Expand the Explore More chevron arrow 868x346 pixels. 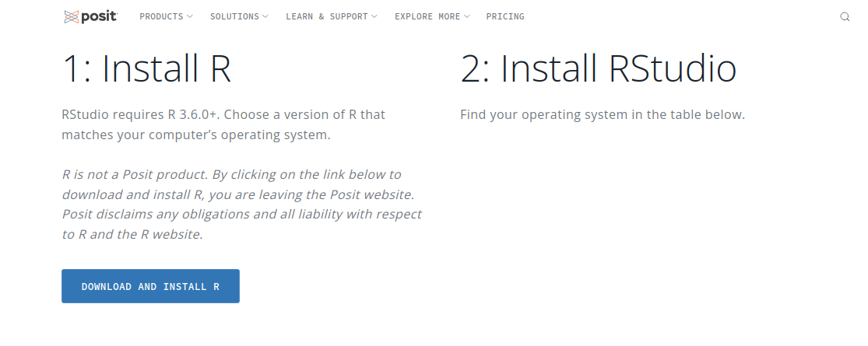click(466, 16)
